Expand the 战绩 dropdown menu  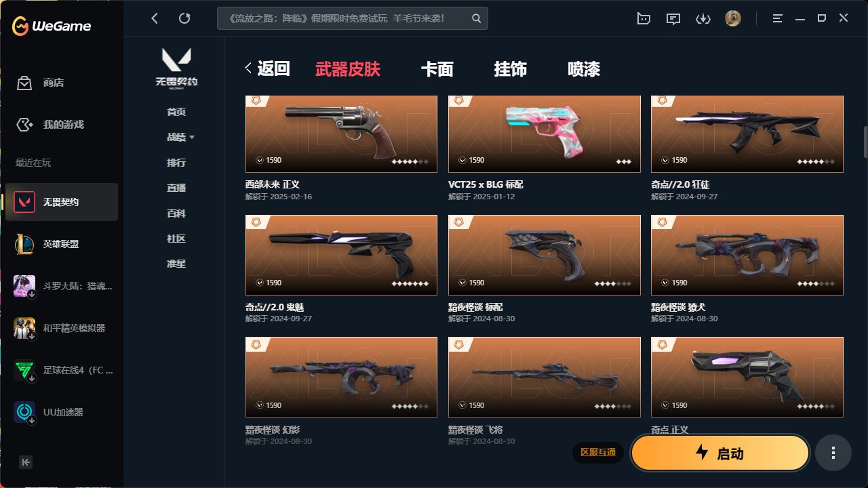click(x=180, y=137)
